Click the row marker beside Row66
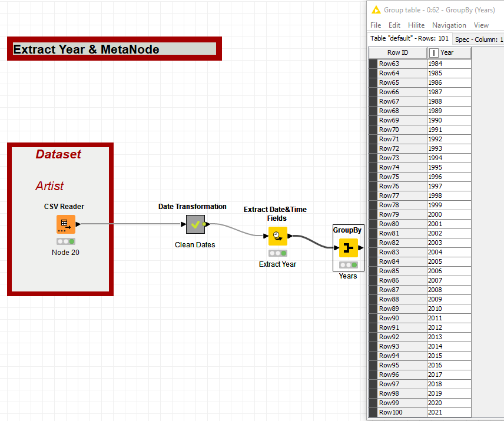This screenshot has width=504, height=421. [373, 92]
